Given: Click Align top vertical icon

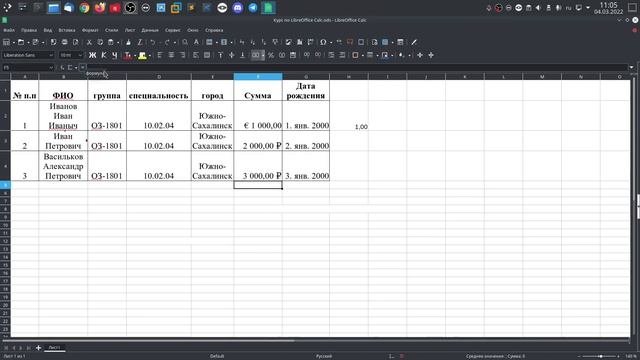Looking at the screenshot, I should tap(220, 55).
